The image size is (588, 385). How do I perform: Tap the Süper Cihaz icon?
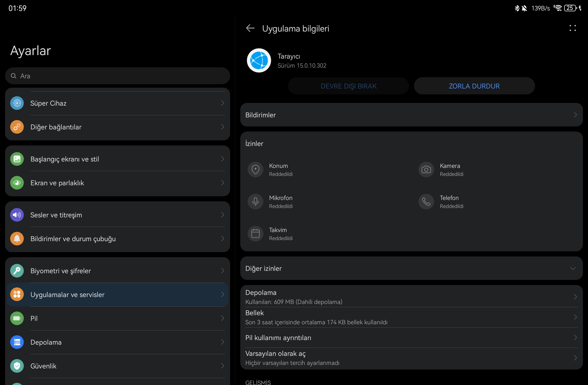click(x=17, y=103)
